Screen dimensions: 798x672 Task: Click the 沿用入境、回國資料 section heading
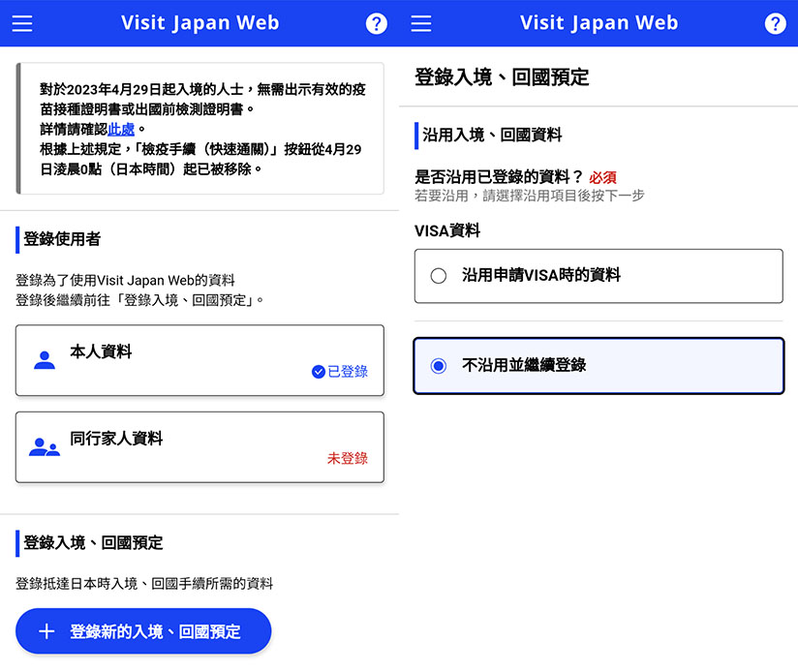tap(492, 136)
